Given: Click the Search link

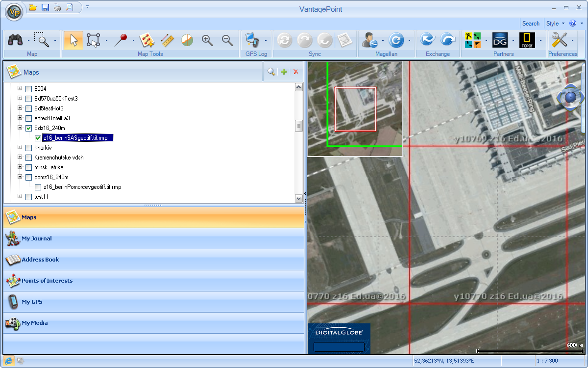Looking at the screenshot, I should click(x=531, y=24).
